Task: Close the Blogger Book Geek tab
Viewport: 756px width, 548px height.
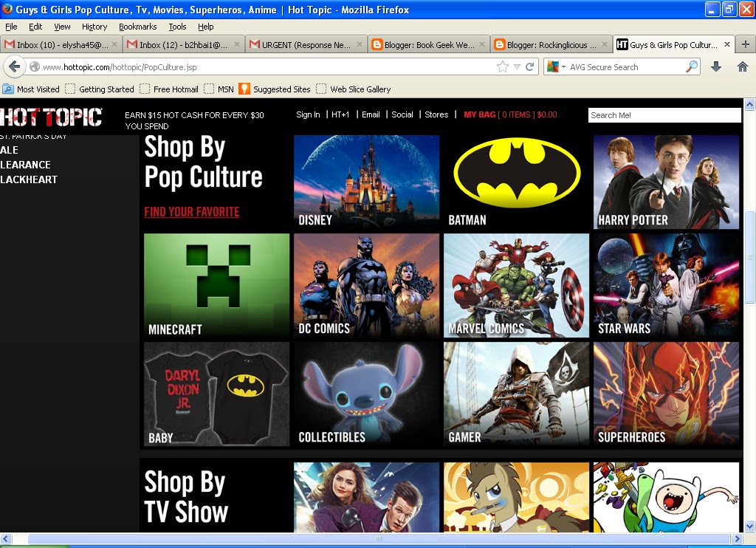Action: point(482,44)
